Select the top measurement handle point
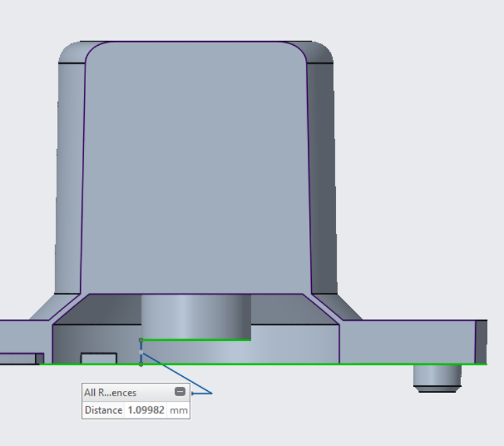This screenshot has height=446, width=504. pos(140,340)
